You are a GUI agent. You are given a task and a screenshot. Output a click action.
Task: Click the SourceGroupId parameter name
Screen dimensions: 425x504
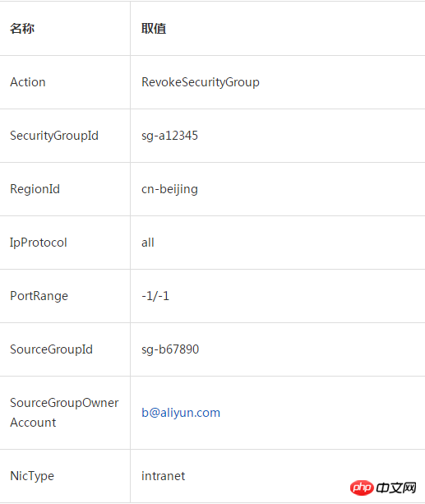pos(51,349)
